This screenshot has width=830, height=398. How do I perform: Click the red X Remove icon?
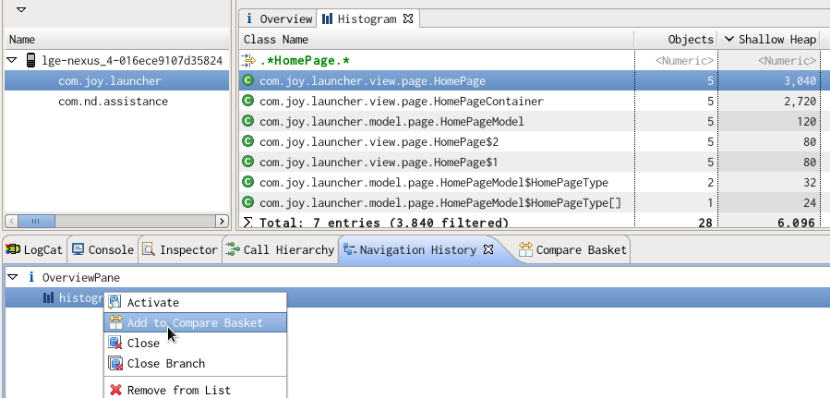[115, 390]
